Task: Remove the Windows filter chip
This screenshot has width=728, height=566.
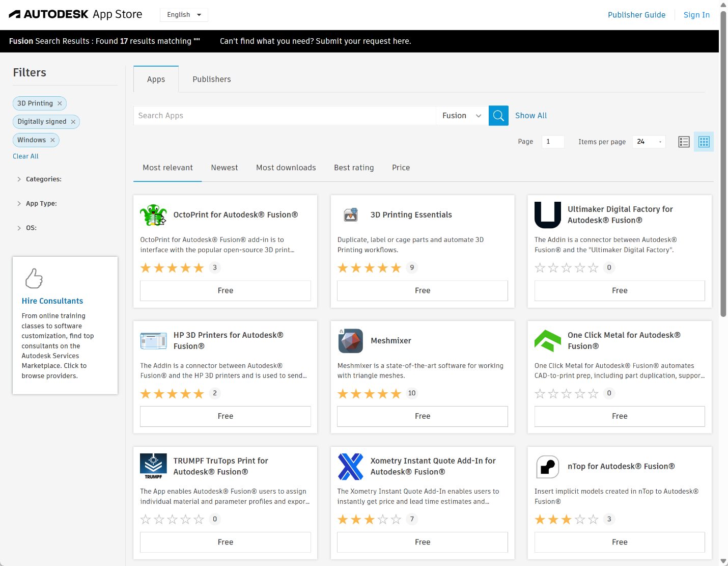Action: 52,140
